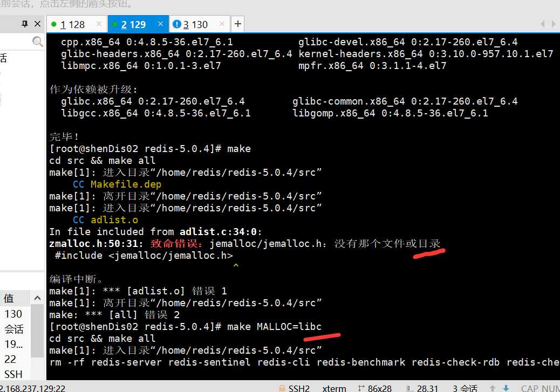Click the side panel vertical scrollbar
560x392 pixels.
point(37,331)
